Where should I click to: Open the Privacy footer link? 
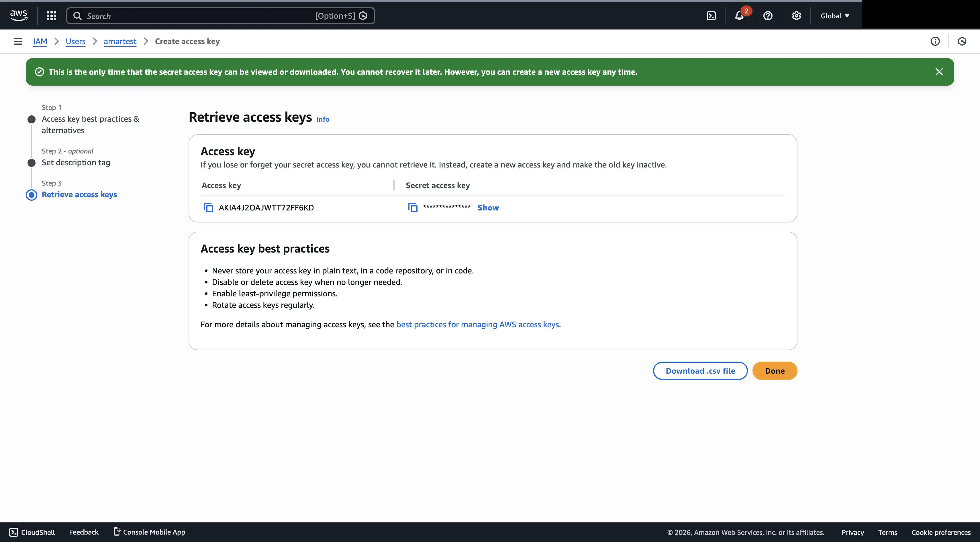[x=852, y=532]
